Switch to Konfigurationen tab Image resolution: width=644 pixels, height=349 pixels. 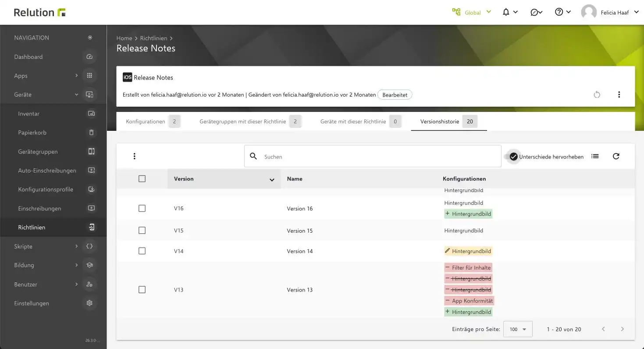coord(153,122)
